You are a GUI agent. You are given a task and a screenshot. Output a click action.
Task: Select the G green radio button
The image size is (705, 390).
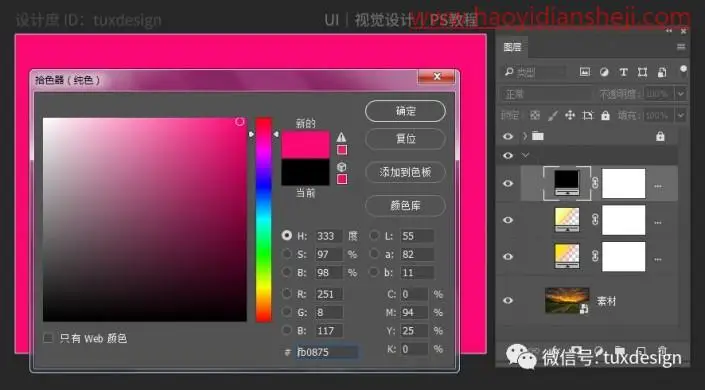(286, 312)
